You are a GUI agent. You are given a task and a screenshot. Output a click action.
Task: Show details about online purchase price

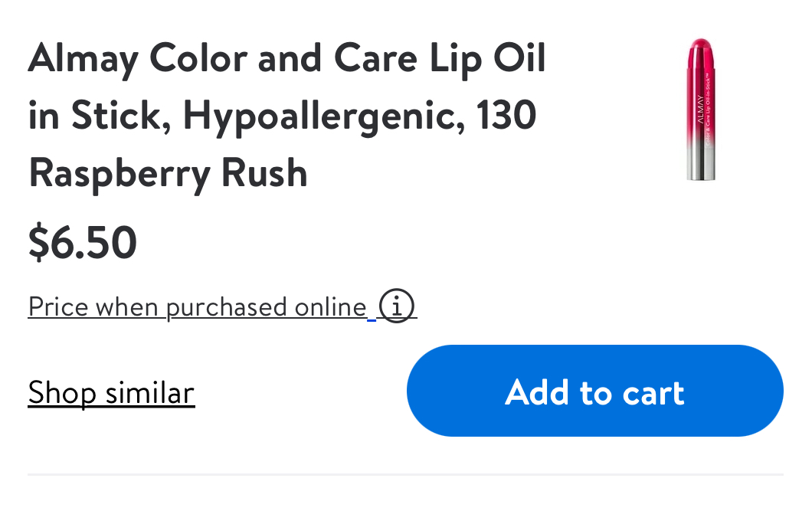pyautogui.click(x=397, y=306)
